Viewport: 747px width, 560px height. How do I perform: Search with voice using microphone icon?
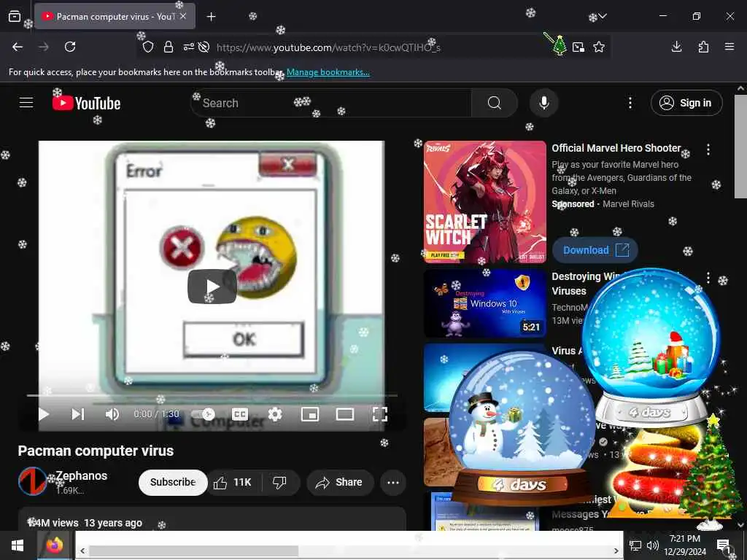544,103
